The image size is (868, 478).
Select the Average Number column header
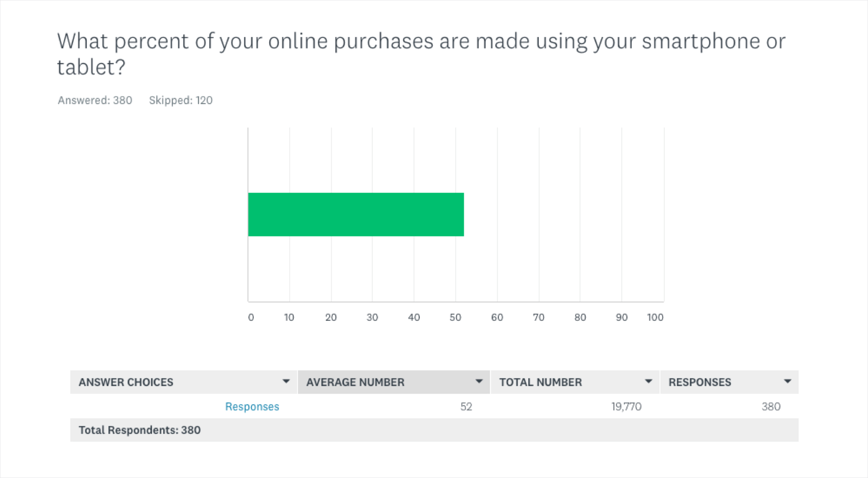pyautogui.click(x=355, y=382)
